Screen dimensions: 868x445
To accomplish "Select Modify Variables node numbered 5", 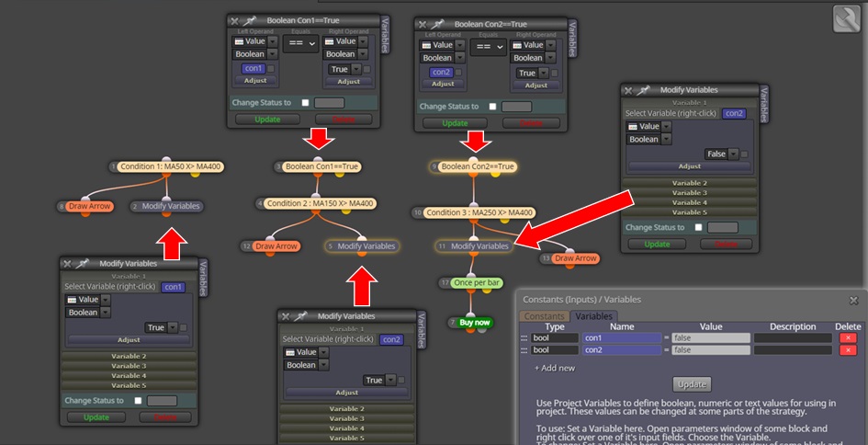I will point(366,246).
